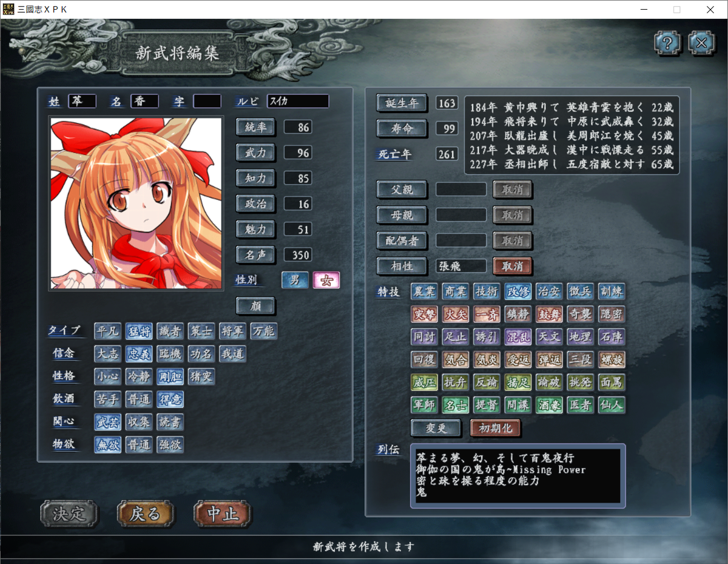The width and height of the screenshot is (728, 564).
Task: Choose a mother with 母親 button
Action: 402,215
